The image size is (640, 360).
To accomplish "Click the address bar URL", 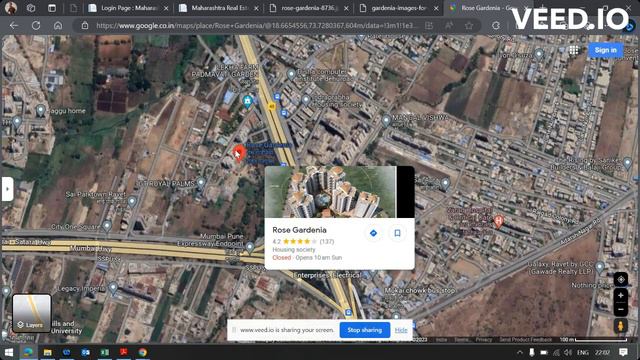I will point(257,25).
